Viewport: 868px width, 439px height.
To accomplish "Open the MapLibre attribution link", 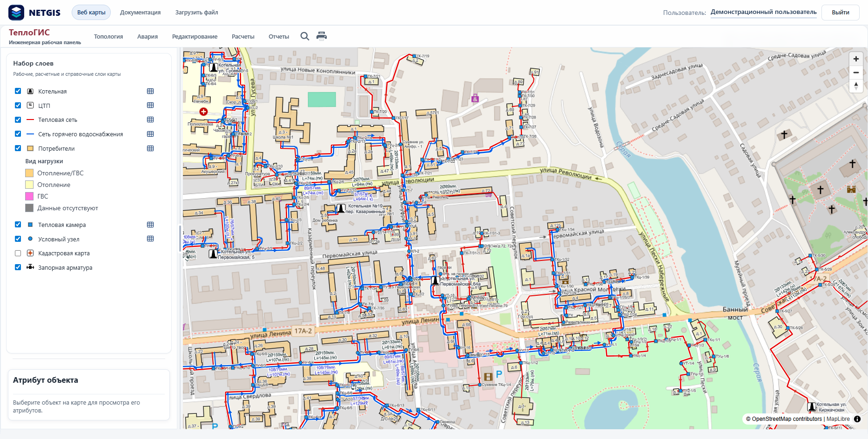I will 838,419.
